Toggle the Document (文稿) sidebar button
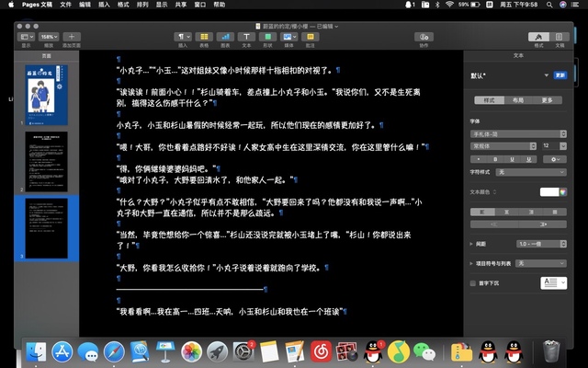588x368 pixels. tap(560, 37)
